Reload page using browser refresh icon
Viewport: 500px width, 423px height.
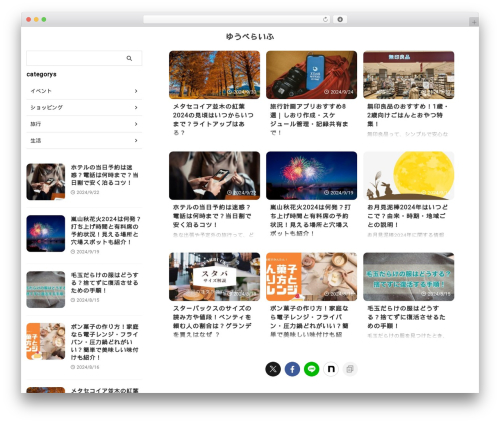(x=325, y=19)
